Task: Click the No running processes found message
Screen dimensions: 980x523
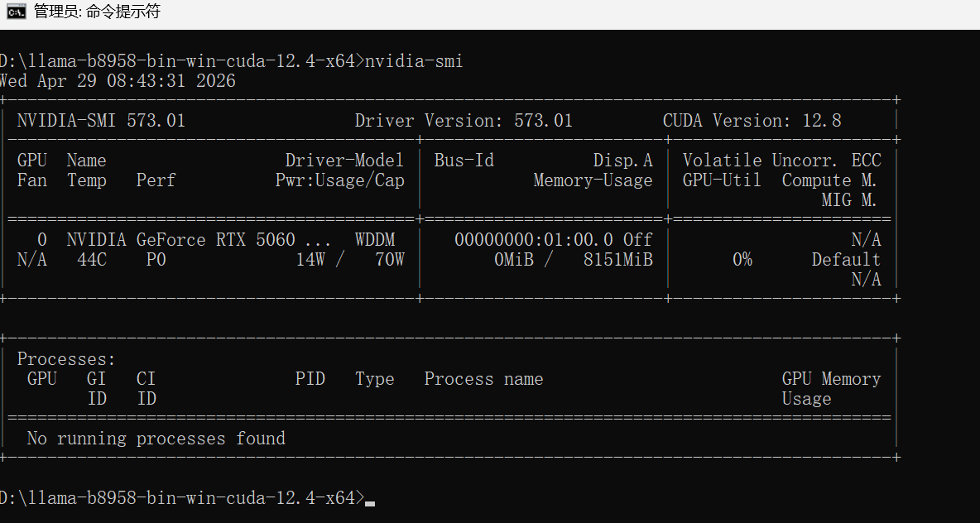Action: [156, 439]
